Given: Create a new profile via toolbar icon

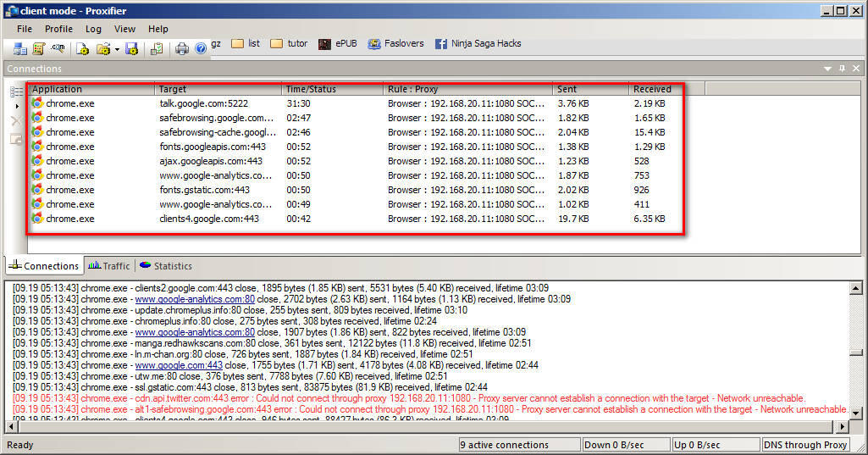Looking at the screenshot, I should (x=82, y=49).
